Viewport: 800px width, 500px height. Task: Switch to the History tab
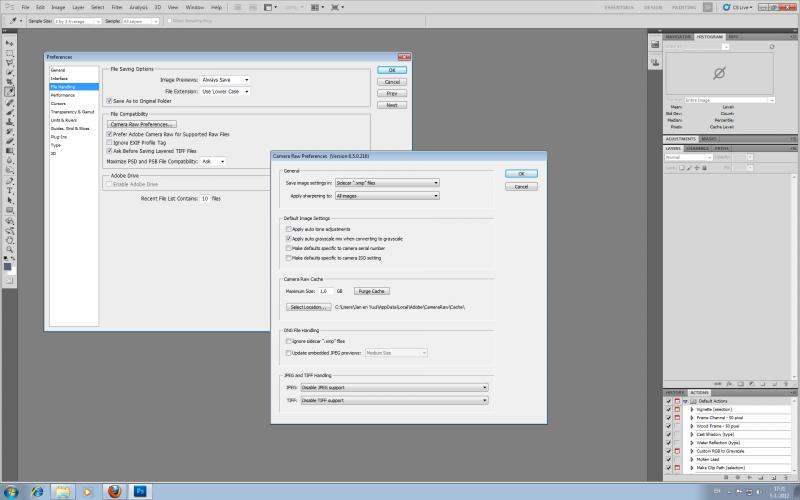tap(674, 392)
